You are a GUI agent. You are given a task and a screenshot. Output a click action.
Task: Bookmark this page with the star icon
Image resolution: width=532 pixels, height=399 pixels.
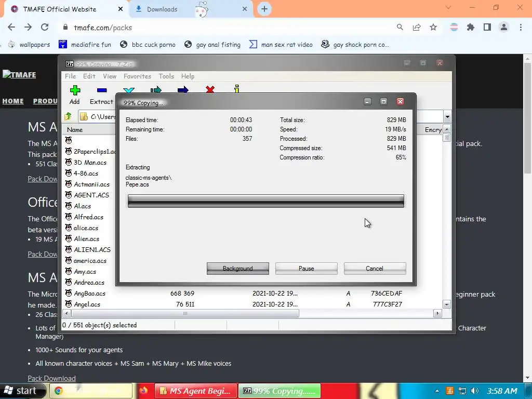433,27
